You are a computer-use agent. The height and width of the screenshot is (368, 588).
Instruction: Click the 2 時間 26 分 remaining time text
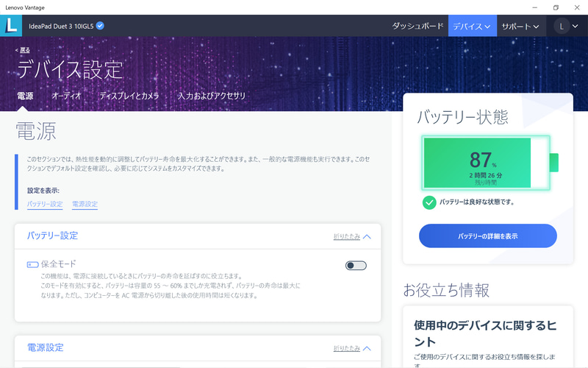tap(486, 175)
